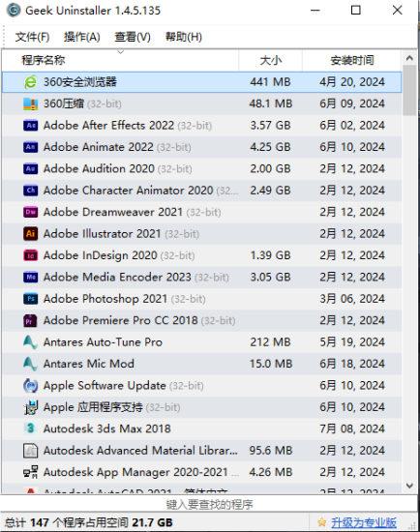Select the Apple Software Update icon

tap(30, 386)
